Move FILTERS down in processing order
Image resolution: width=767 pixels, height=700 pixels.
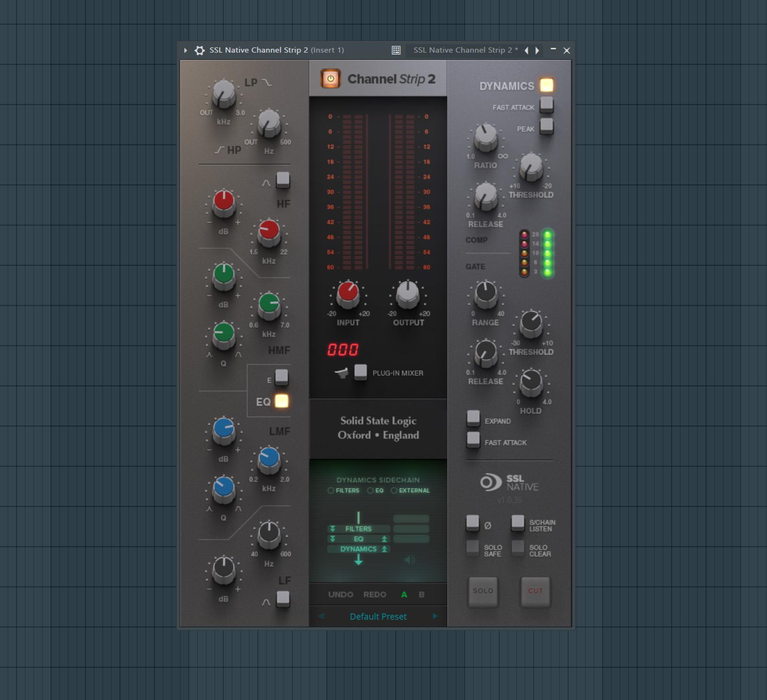[x=332, y=529]
